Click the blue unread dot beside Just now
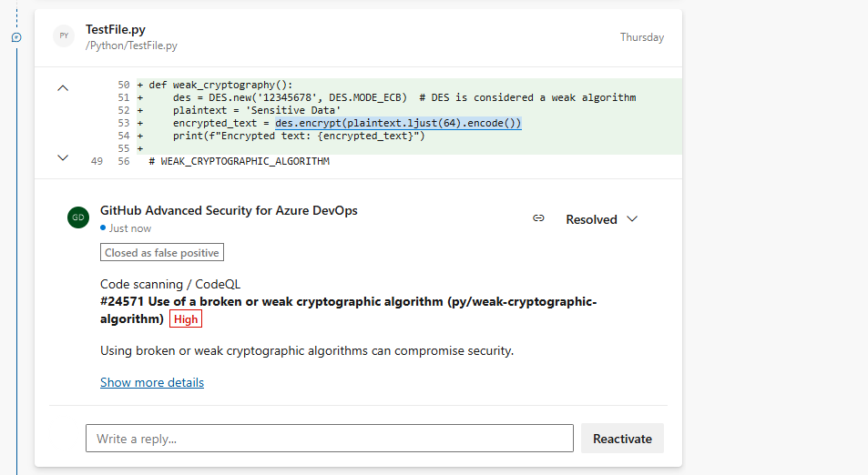868x475 pixels. tap(104, 228)
